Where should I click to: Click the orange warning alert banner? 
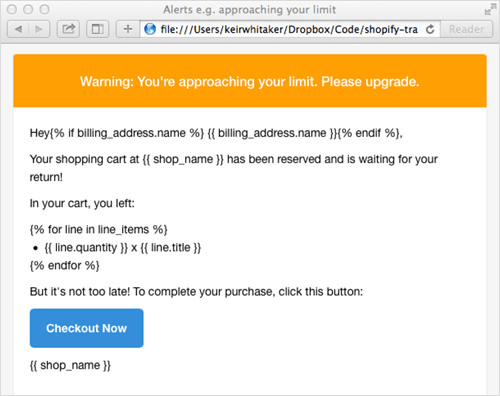coord(250,81)
